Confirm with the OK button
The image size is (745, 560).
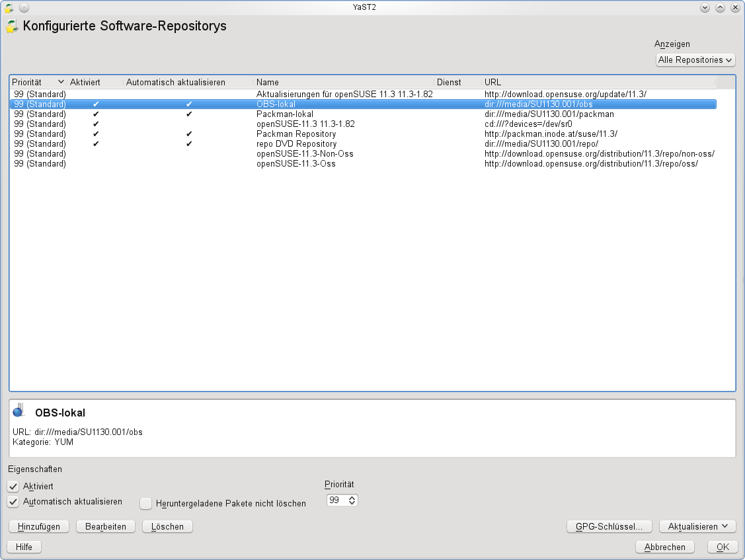click(x=723, y=547)
